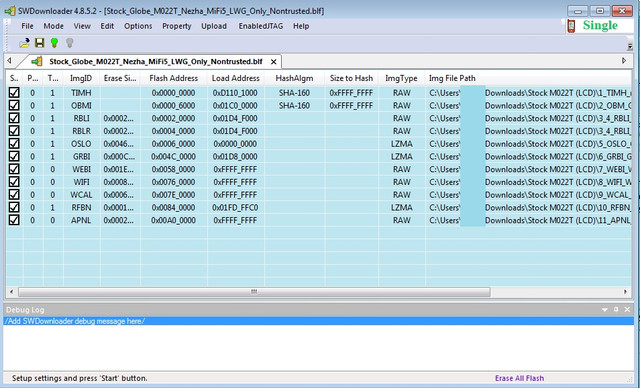This screenshot has height=388, width=640.
Task: Click the table scrollbar right arrow
Action: pos(625,292)
